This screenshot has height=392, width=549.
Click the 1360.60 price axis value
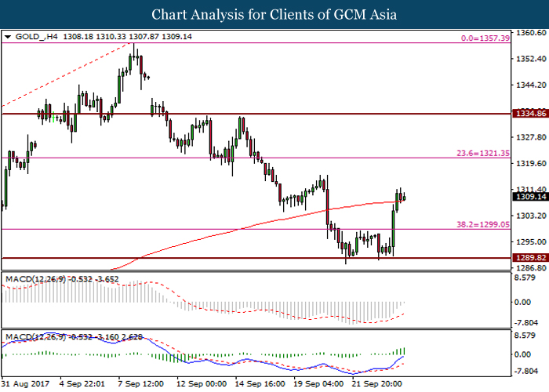click(x=531, y=33)
